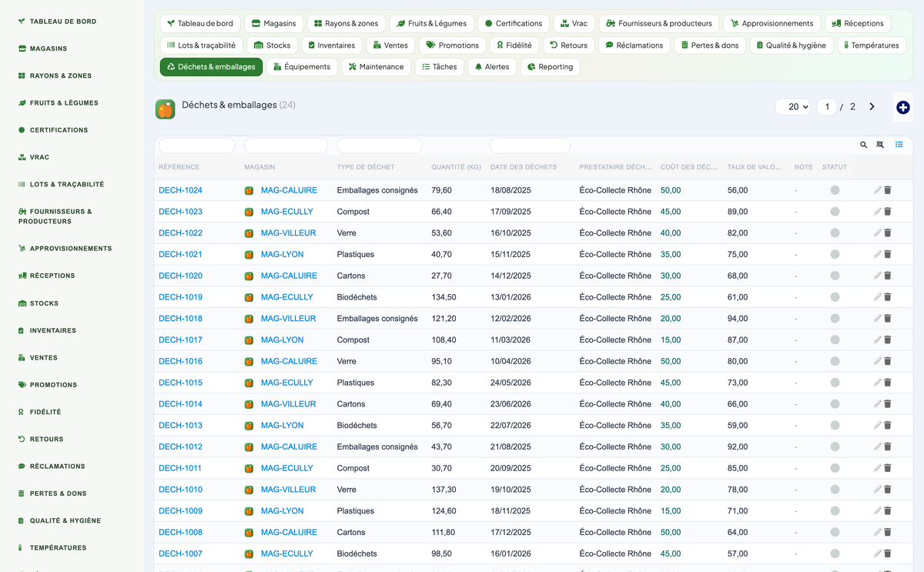Click trash delete icon for DECH-1013
The width and height of the screenshot is (924, 572).
point(888,425)
